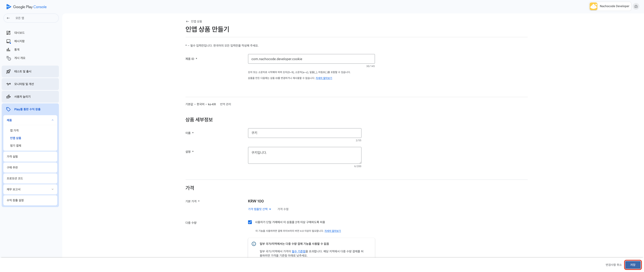The width and height of the screenshot is (644, 272).
Task: Click the 테스트 및 출시 rocket icon
Action: tap(8, 71)
